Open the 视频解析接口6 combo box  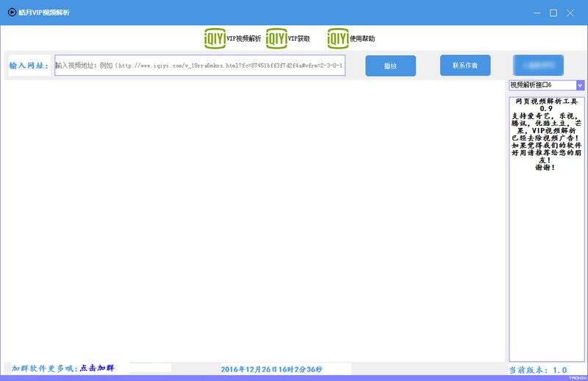(x=546, y=85)
